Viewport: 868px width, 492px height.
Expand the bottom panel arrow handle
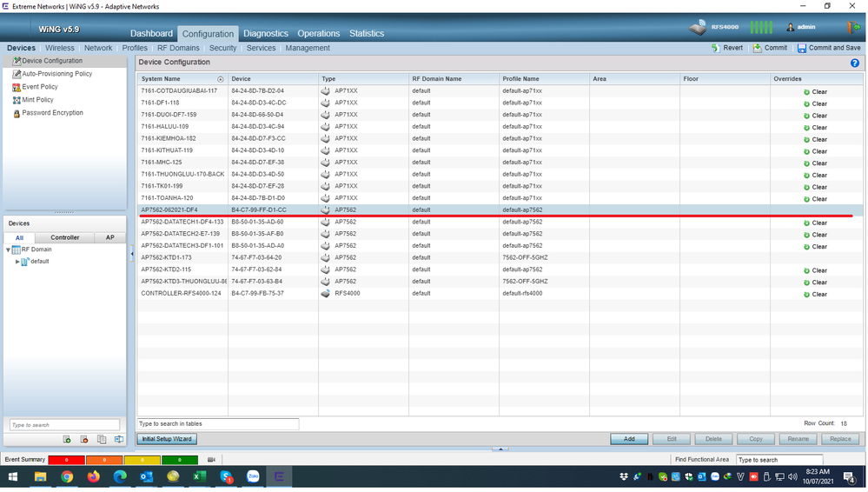click(500, 449)
